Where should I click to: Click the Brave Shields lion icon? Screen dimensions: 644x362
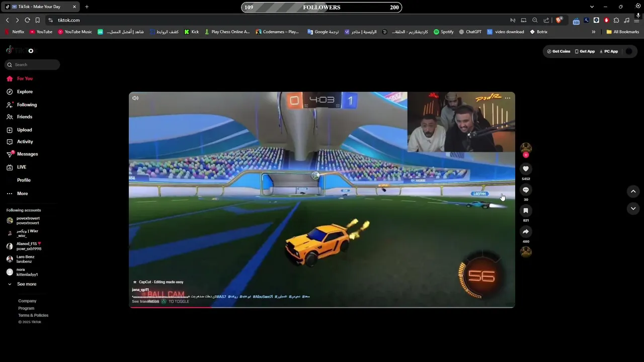pos(558,20)
